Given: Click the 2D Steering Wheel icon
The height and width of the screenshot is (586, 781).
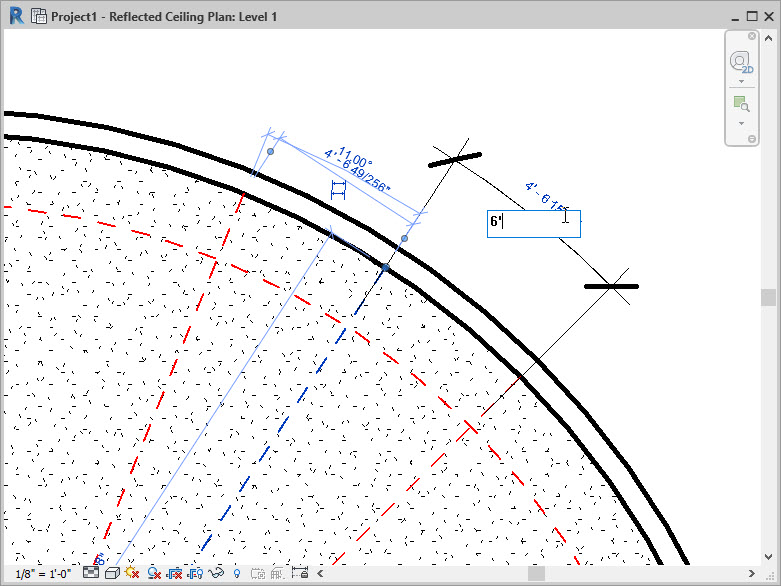Looking at the screenshot, I should click(741, 62).
